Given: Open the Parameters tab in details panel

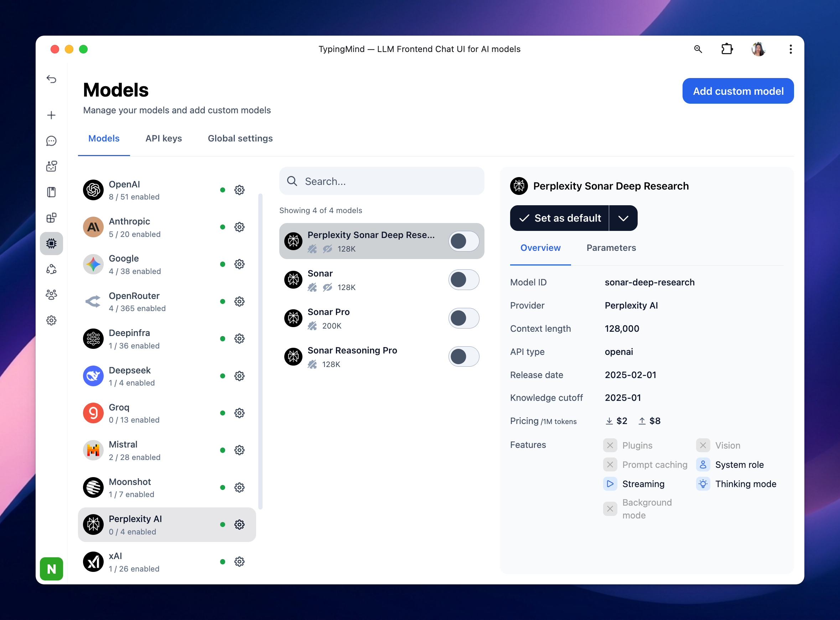Looking at the screenshot, I should coord(611,248).
